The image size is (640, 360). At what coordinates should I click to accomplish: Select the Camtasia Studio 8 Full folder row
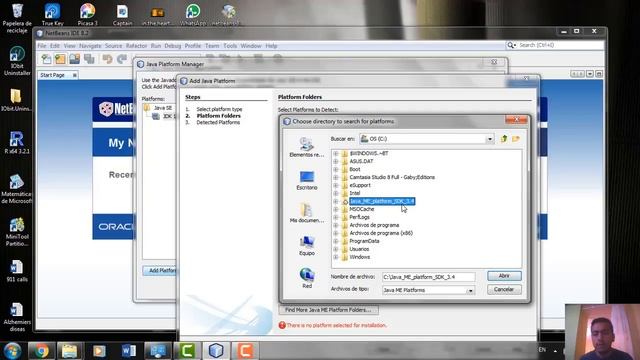point(392,177)
